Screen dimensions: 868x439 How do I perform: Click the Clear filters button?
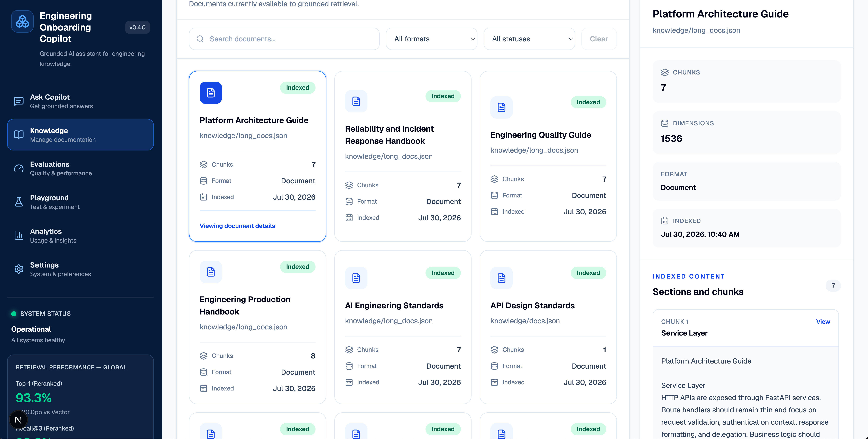(x=599, y=39)
